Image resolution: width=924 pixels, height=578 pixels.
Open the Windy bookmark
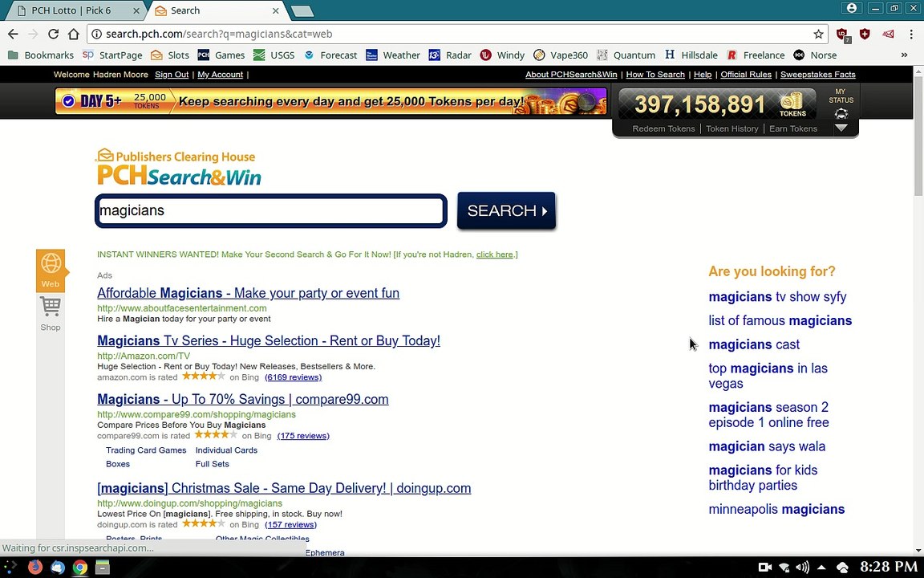tap(502, 55)
